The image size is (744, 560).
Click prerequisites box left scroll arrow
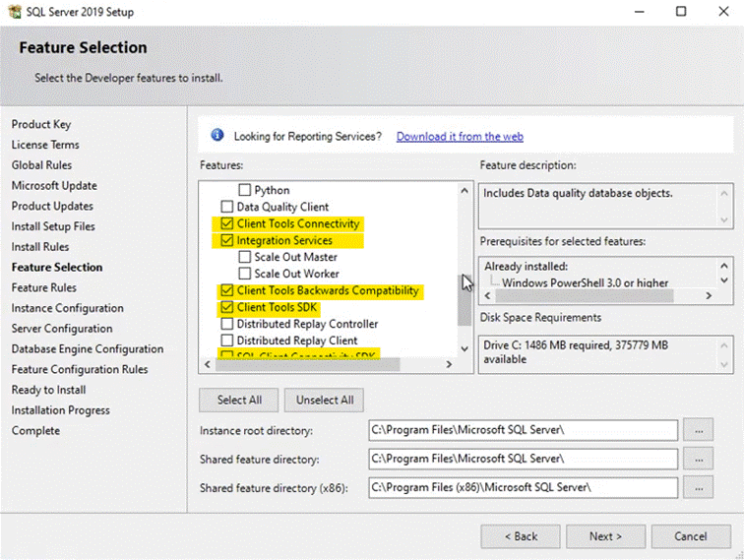[x=487, y=295]
